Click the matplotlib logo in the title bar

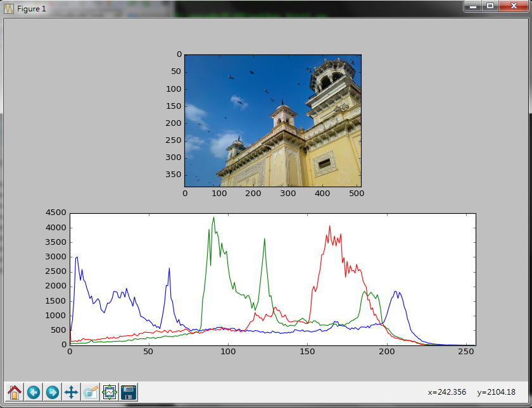[8, 8]
